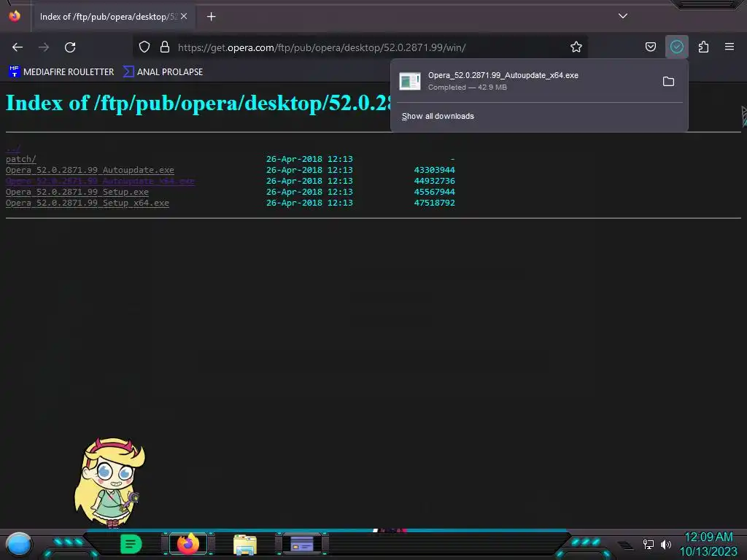Open File Explorer from taskbar

[x=245, y=544]
